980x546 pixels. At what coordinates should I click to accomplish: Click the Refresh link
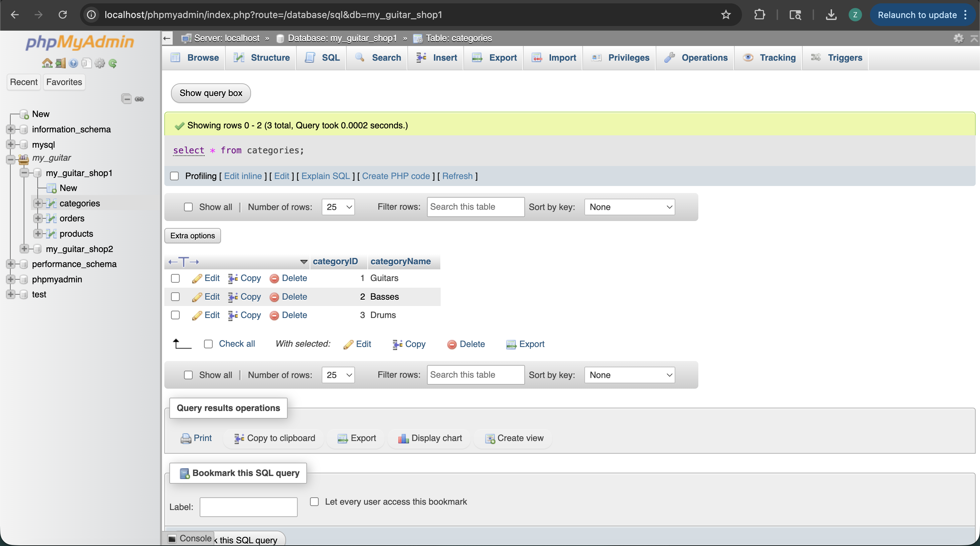457,176
